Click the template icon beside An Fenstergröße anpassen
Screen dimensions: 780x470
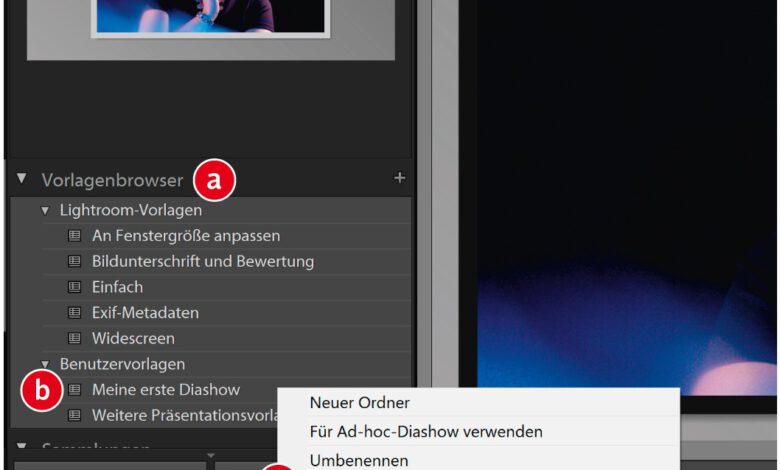point(74,236)
